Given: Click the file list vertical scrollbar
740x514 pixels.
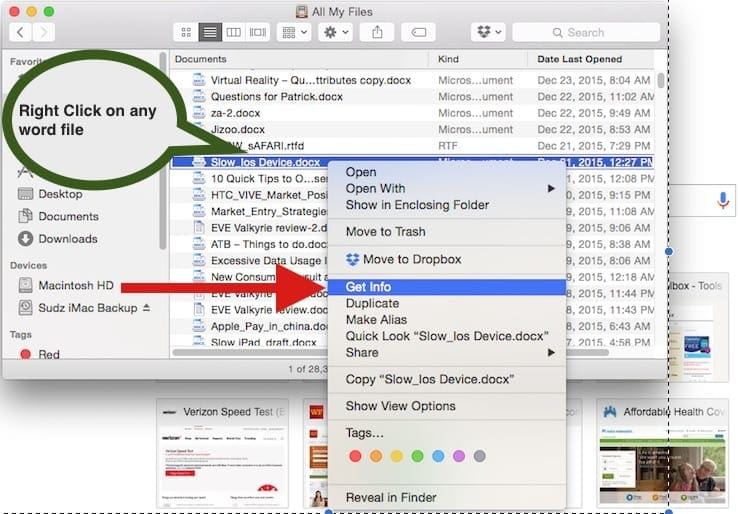Looking at the screenshot, I should coord(661,80).
